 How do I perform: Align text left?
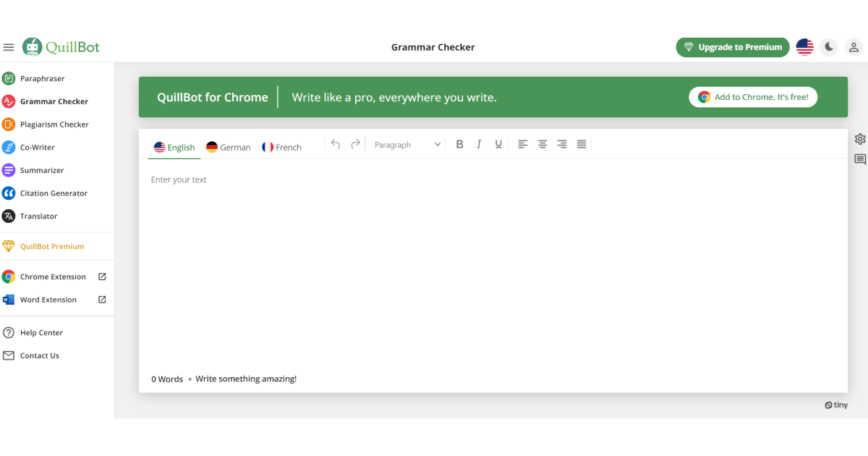point(523,144)
